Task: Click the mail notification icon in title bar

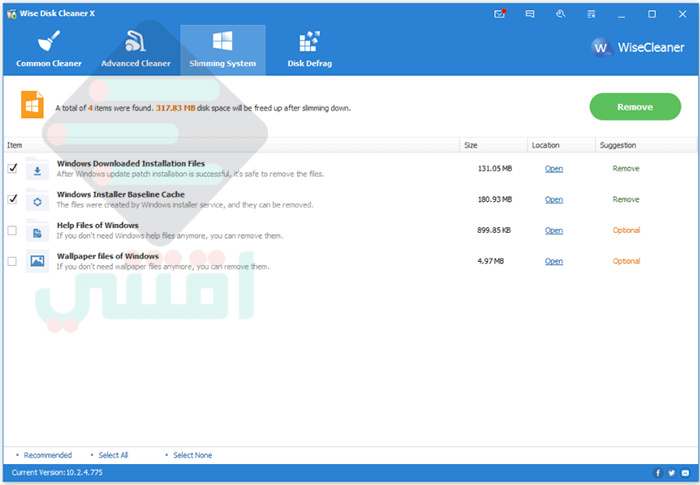Action: tap(500, 14)
